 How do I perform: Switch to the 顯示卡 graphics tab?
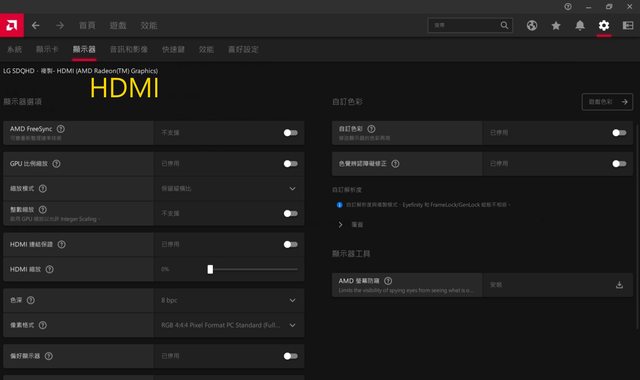(x=47, y=49)
